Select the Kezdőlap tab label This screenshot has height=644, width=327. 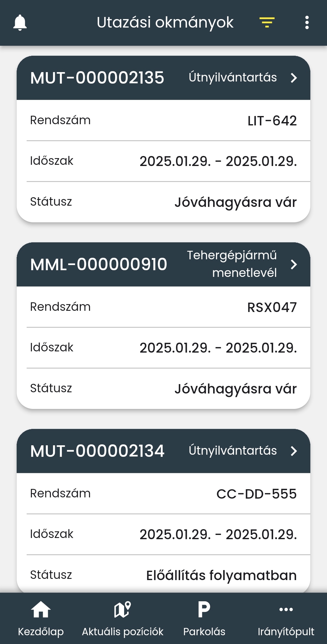pos(41,632)
